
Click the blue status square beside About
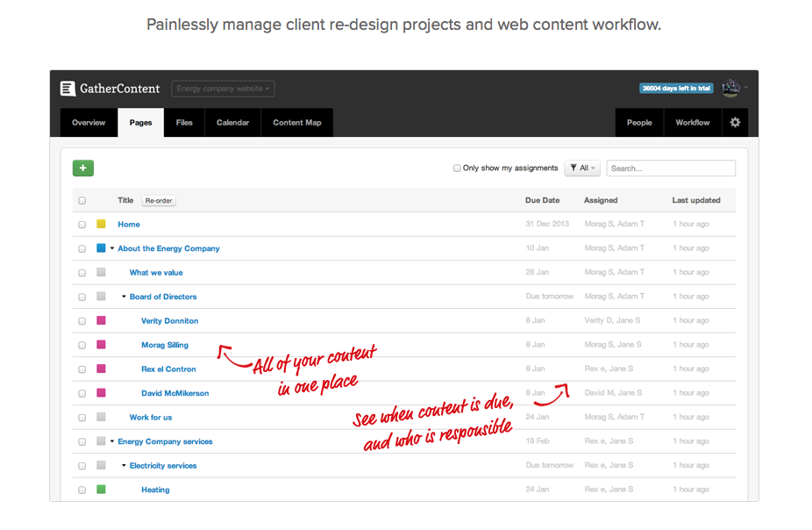[101, 248]
